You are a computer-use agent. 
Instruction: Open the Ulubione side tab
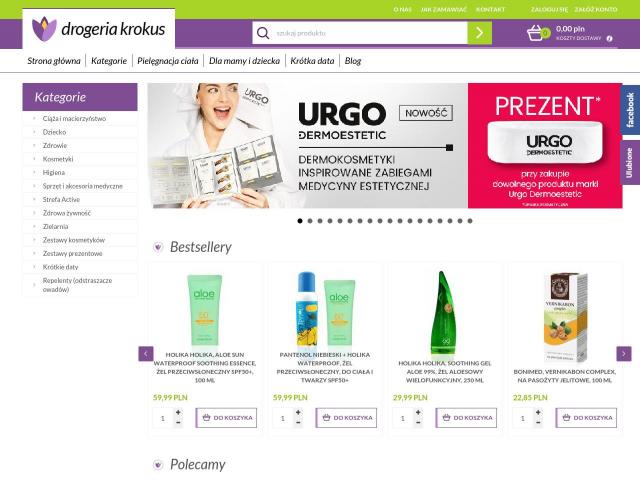coord(630,162)
